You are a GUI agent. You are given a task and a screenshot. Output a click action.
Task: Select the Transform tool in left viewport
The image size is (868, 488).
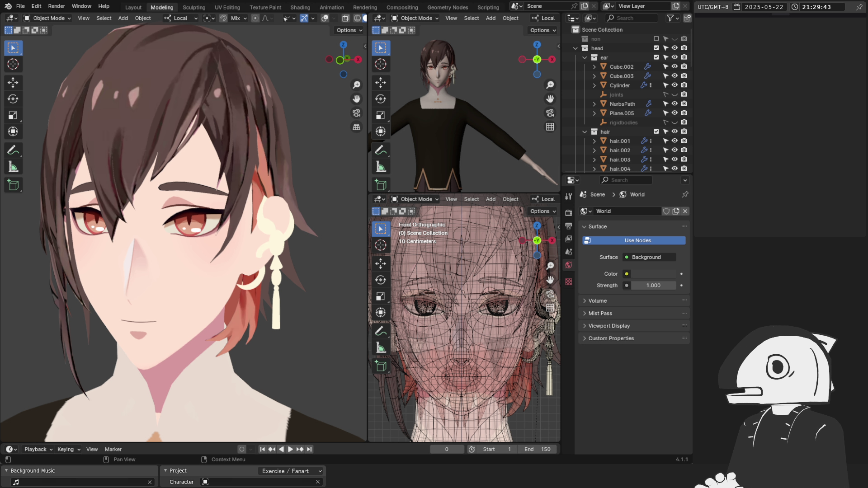point(13,131)
